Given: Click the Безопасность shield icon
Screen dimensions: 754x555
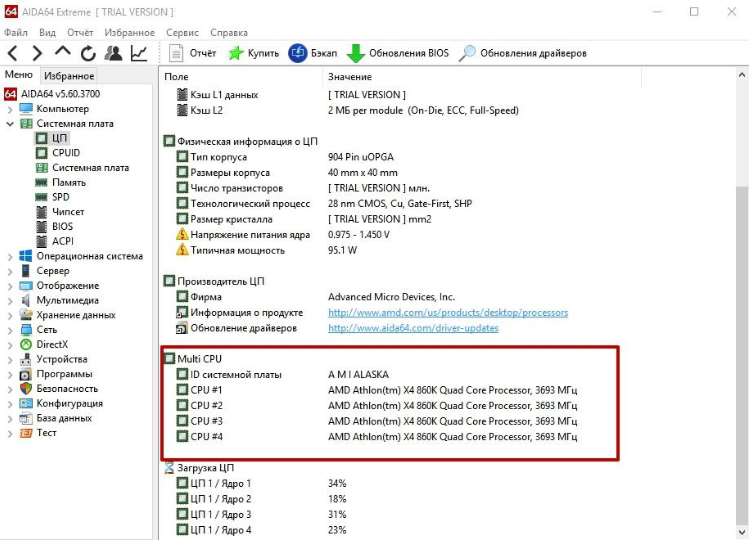Looking at the screenshot, I should coord(25,389).
